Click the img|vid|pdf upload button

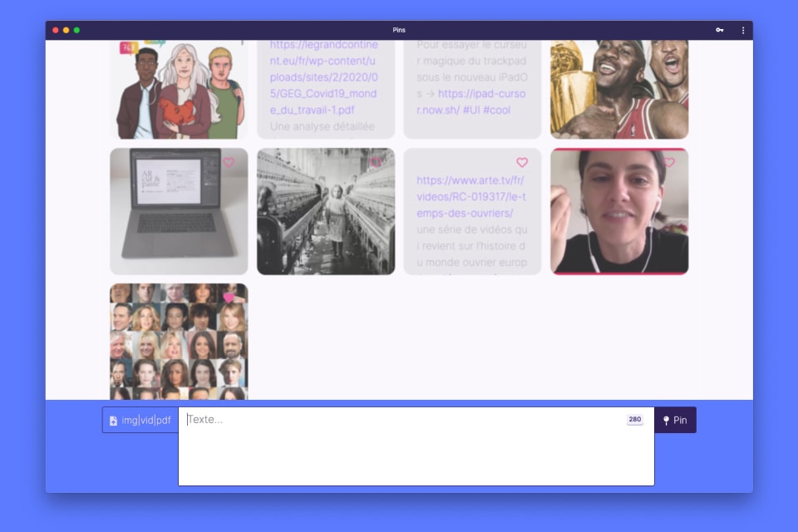click(140, 420)
